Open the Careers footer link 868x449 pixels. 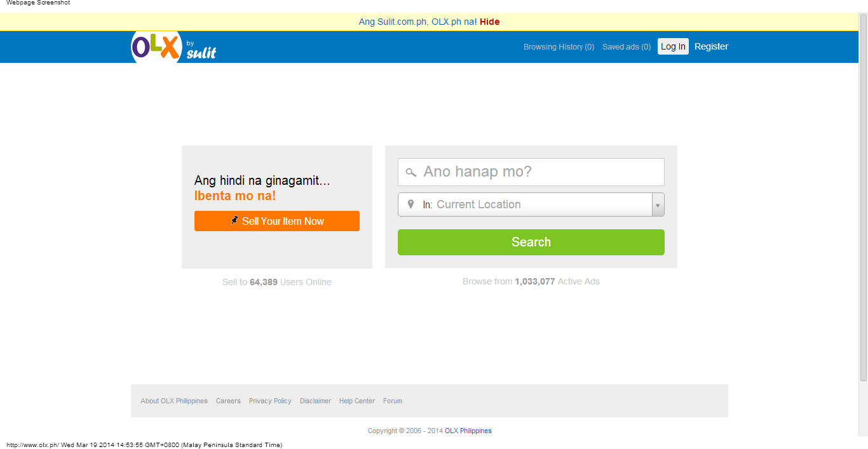click(228, 401)
